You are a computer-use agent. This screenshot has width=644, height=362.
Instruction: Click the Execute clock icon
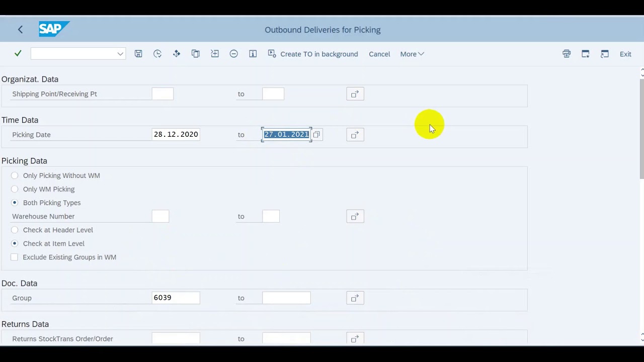click(x=157, y=54)
